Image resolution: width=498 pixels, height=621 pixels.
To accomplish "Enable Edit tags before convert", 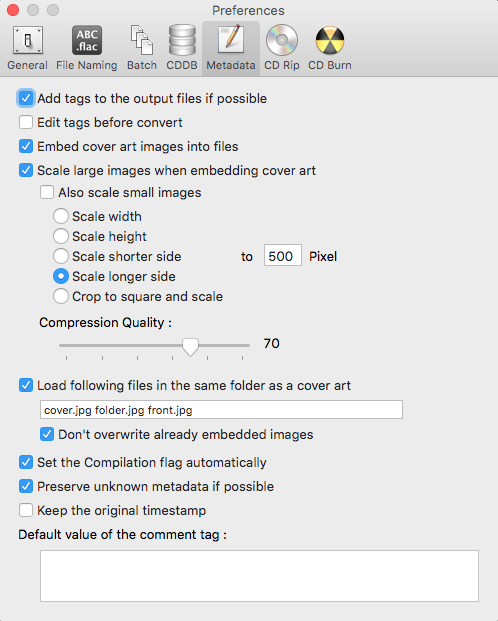I will point(26,122).
